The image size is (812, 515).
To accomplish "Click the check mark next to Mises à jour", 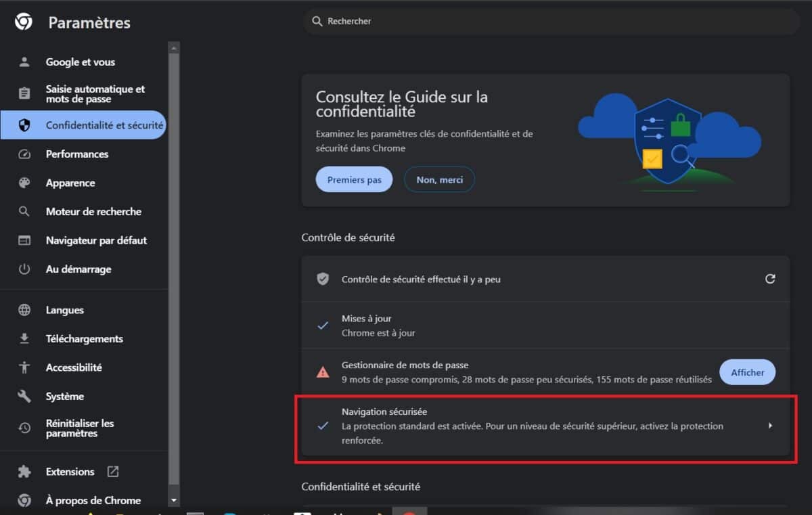I will pyautogui.click(x=323, y=326).
